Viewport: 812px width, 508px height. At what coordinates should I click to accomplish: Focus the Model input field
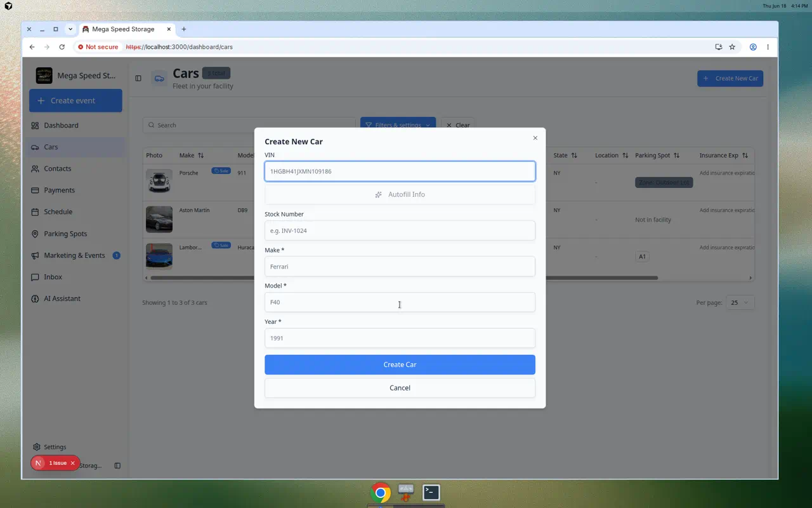400,302
